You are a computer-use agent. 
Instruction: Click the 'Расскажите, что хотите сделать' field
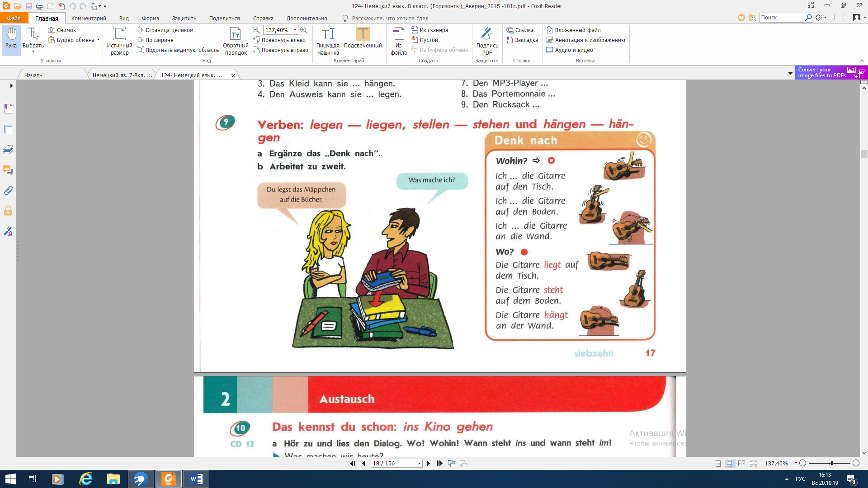390,18
